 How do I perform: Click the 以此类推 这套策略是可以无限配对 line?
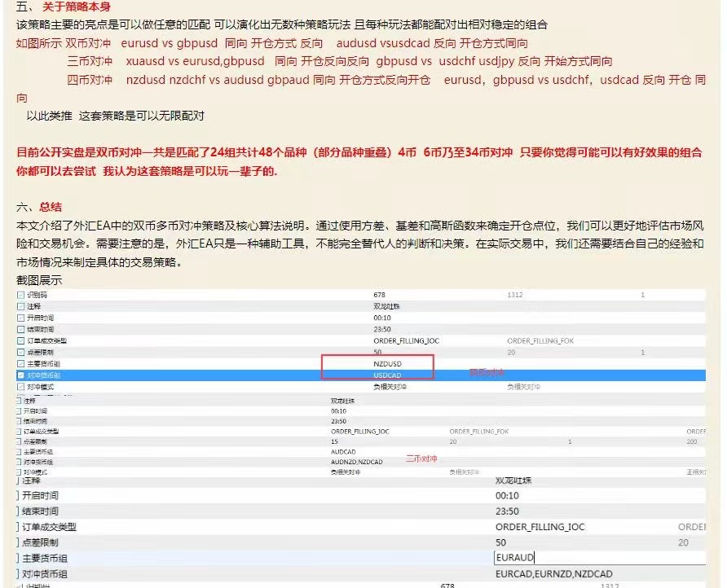point(116,116)
